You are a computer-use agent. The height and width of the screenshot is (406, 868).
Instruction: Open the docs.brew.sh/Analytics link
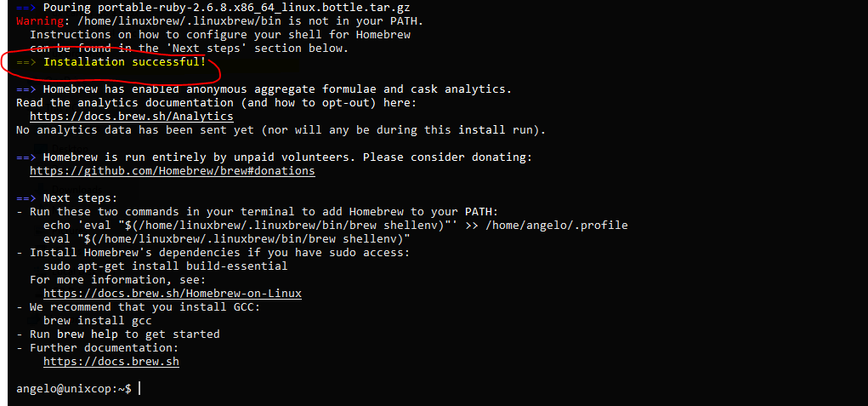pyautogui.click(x=131, y=117)
